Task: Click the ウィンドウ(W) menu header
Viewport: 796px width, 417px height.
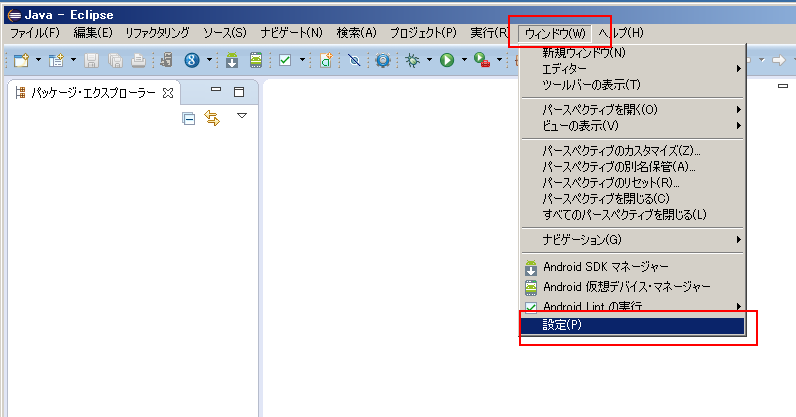Action: pos(555,34)
